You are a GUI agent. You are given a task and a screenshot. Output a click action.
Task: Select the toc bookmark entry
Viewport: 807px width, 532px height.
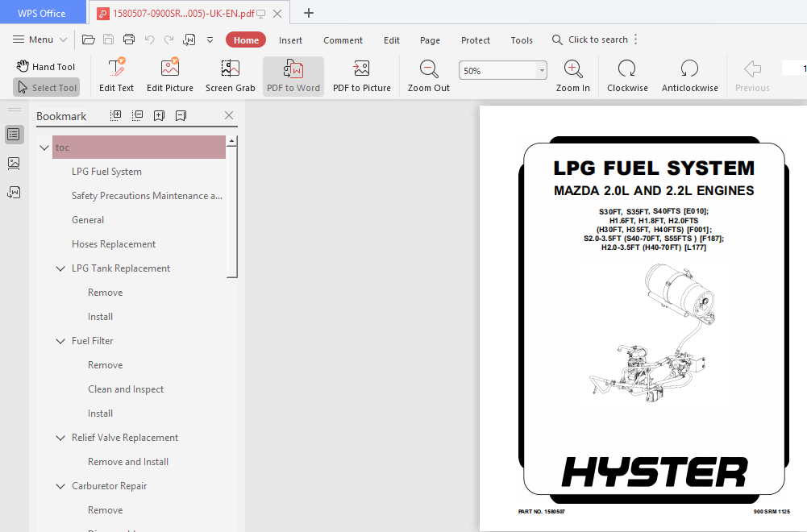[139, 148]
